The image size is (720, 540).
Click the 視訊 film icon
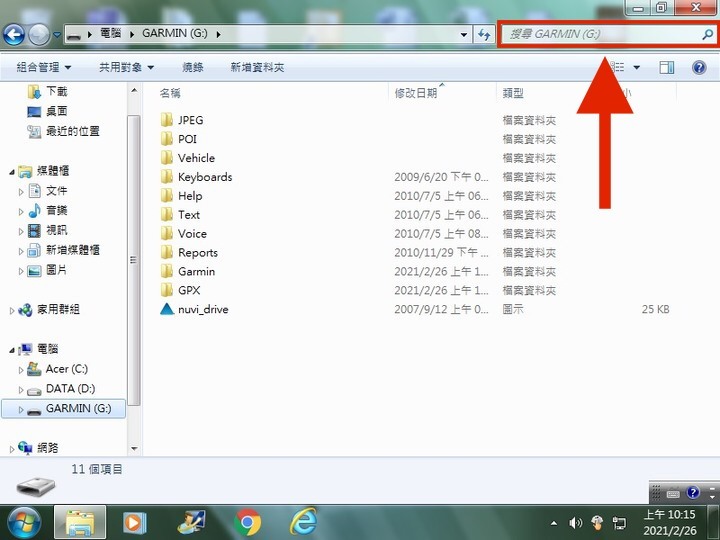point(34,231)
